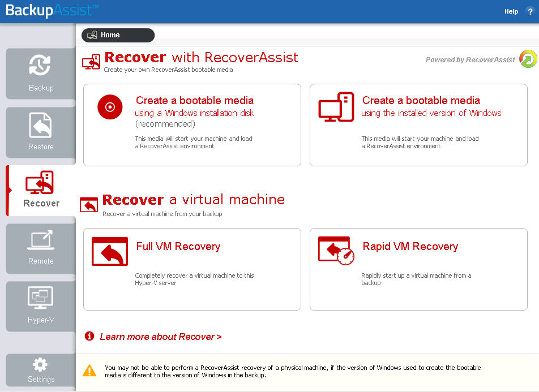Screen dimensions: 539x392
Task: Click the warning message about RecoverAssist recovery
Action: [x=293, y=371]
